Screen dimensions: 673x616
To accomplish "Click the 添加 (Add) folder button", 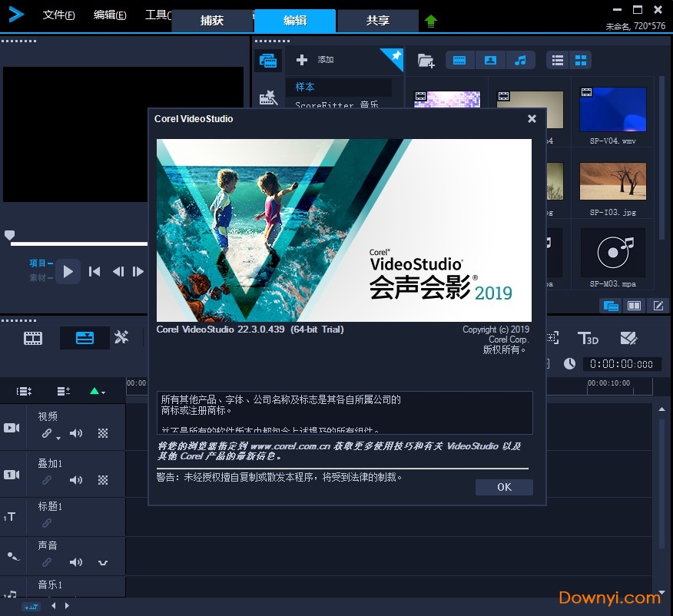I will (x=316, y=60).
